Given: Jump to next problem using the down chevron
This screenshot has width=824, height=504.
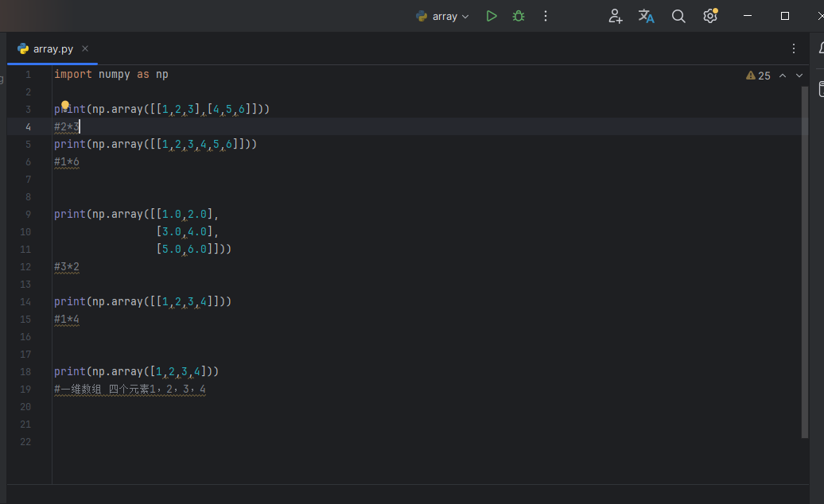Looking at the screenshot, I should 799,76.
